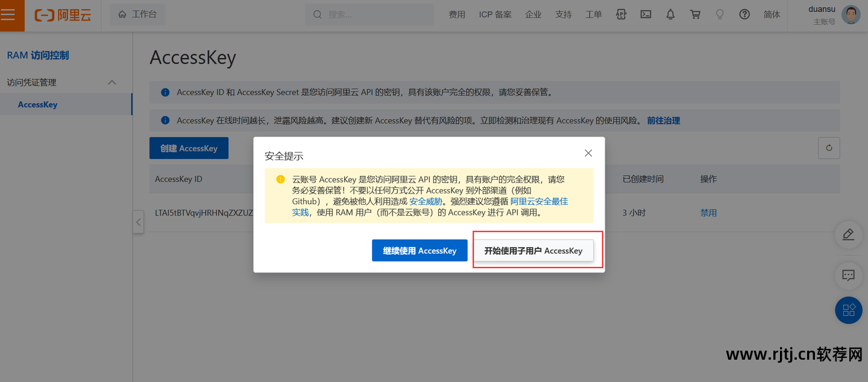The image size is (868, 382).
Task: Open the 支持 menu
Action: click(564, 14)
